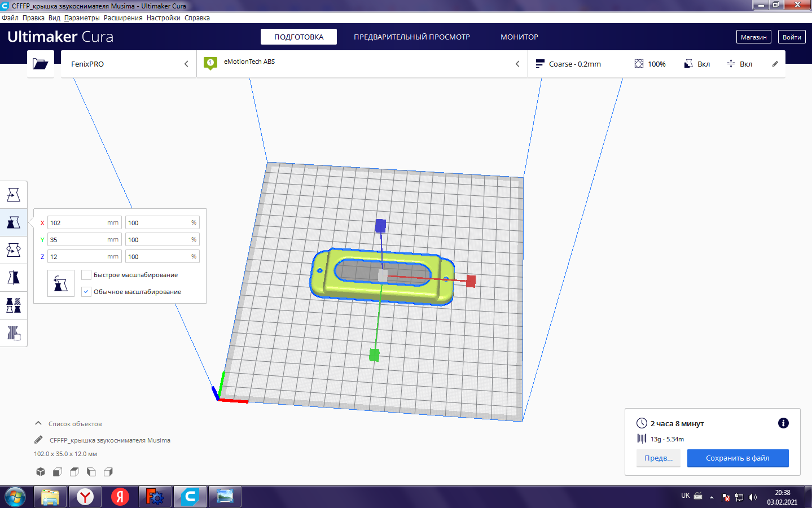Screen dimensions: 812x508
Task: Click the volume icon in system tray
Action: 753,497
